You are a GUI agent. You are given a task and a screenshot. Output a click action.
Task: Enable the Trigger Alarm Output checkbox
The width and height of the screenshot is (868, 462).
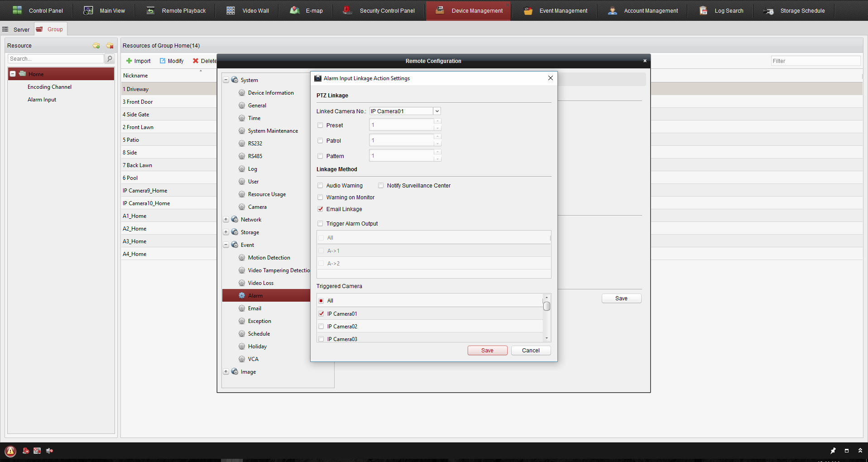[x=321, y=224]
